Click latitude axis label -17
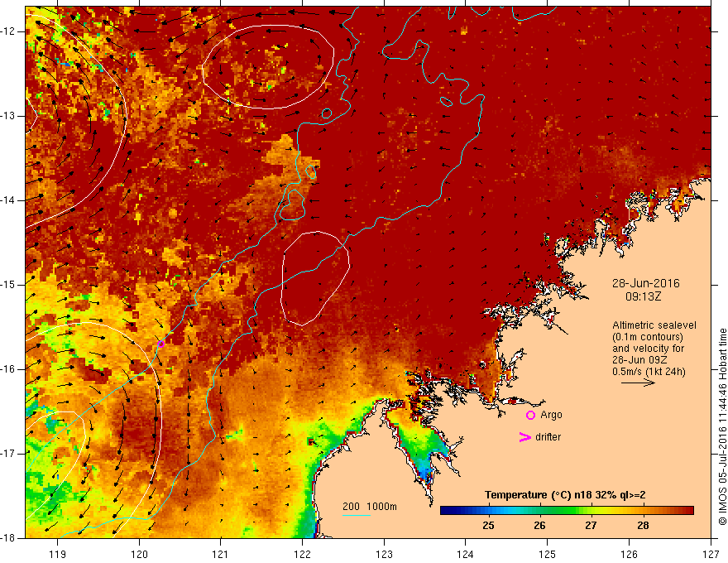Viewport: 728px width, 563px height. [x=9, y=454]
